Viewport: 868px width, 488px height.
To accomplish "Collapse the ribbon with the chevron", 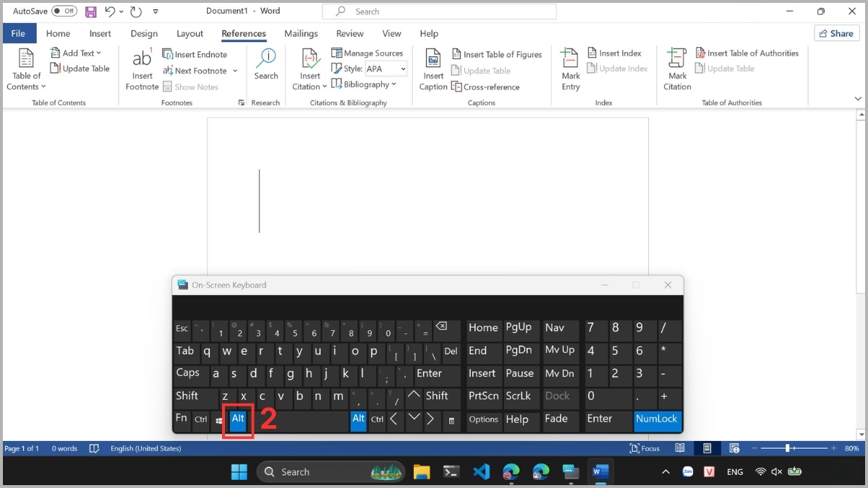I will [859, 99].
